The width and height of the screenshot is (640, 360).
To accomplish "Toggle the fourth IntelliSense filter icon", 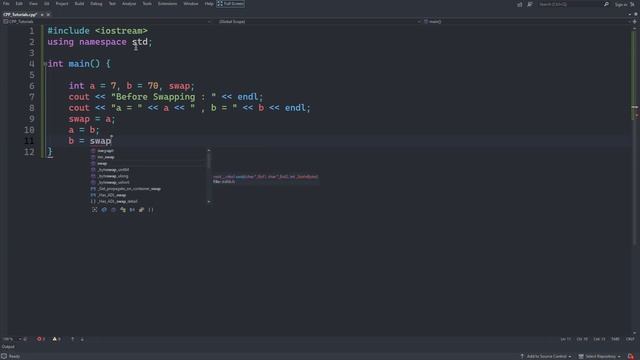I will point(123,210).
